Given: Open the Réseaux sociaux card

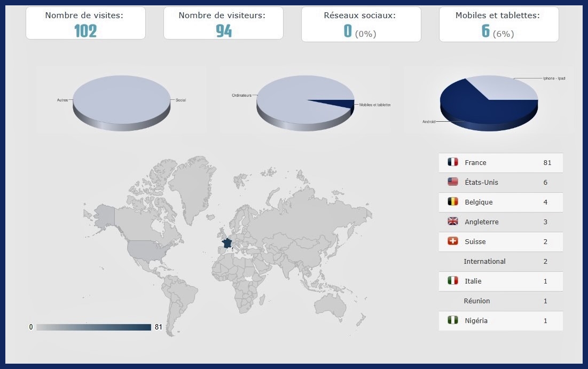Looking at the screenshot, I should pos(361,24).
